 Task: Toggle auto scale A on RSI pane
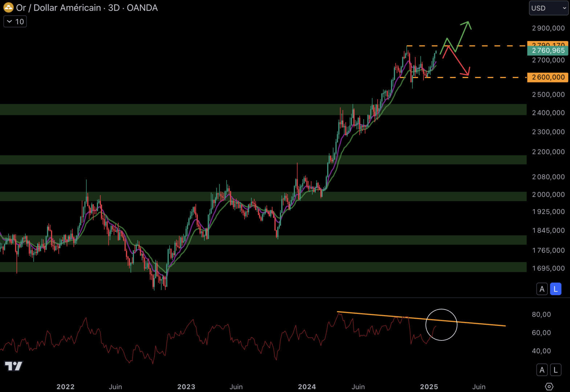point(542,370)
